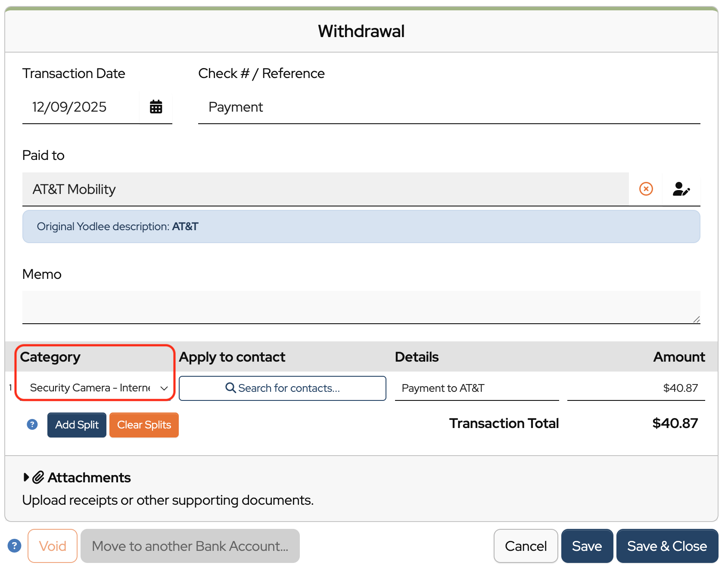Click the Save button
The height and width of the screenshot is (575, 728).
587,546
